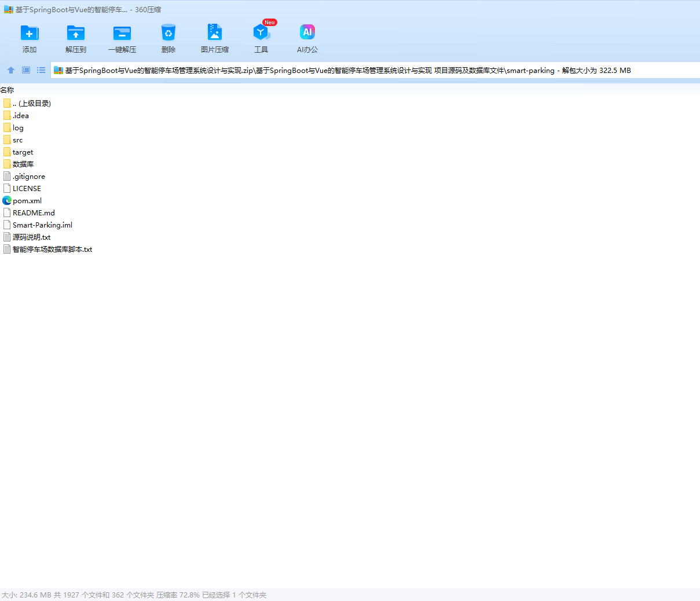Click the file icon of .gitignore
This screenshot has height=601, width=700.
click(7, 176)
